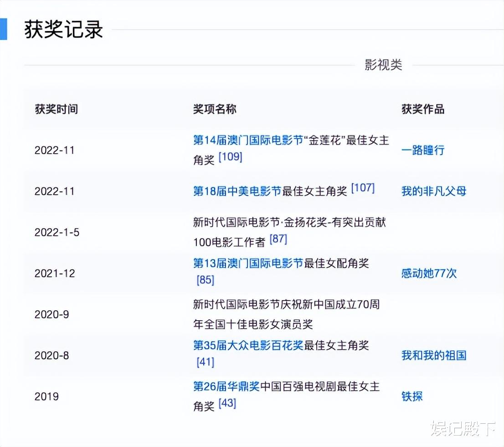Open the 我的非凡父母 film link
Viewport: 504px width, 447px height.
point(434,191)
